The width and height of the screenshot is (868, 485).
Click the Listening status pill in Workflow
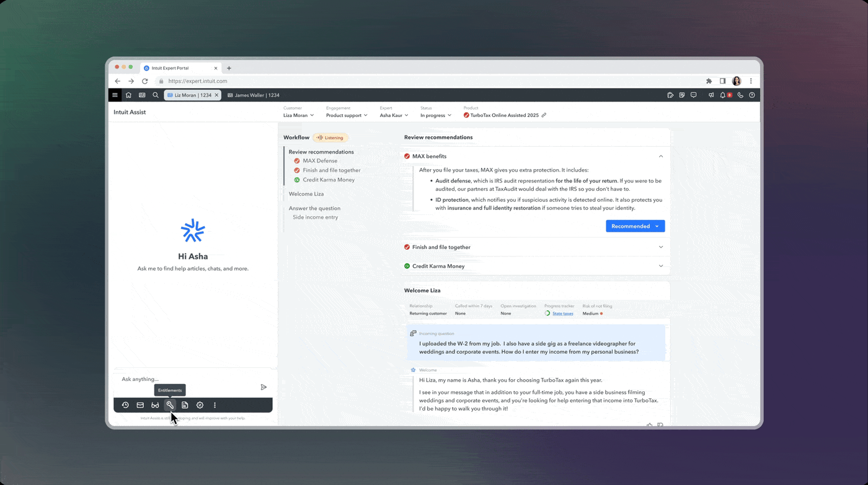pyautogui.click(x=330, y=138)
